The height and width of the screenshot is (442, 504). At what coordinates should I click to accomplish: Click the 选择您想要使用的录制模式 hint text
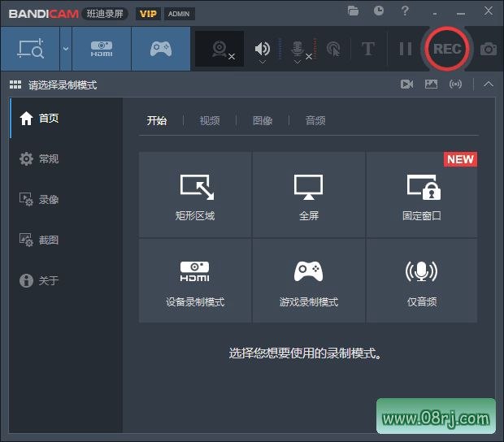305,353
